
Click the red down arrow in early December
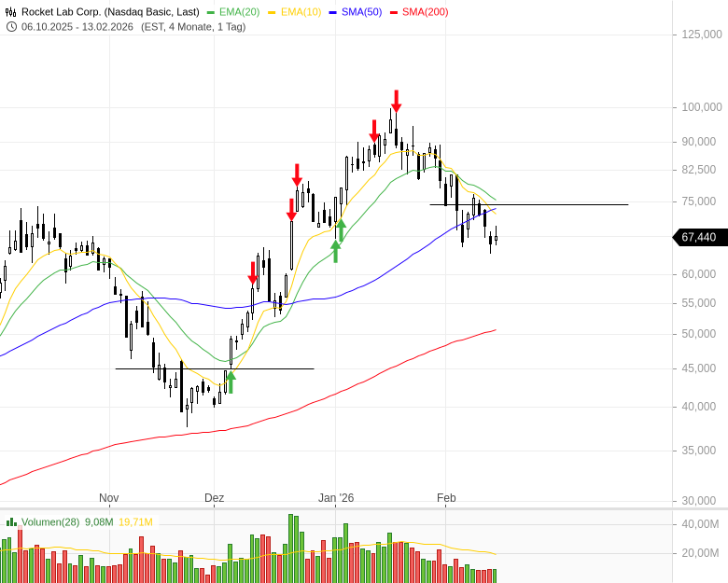click(252, 272)
